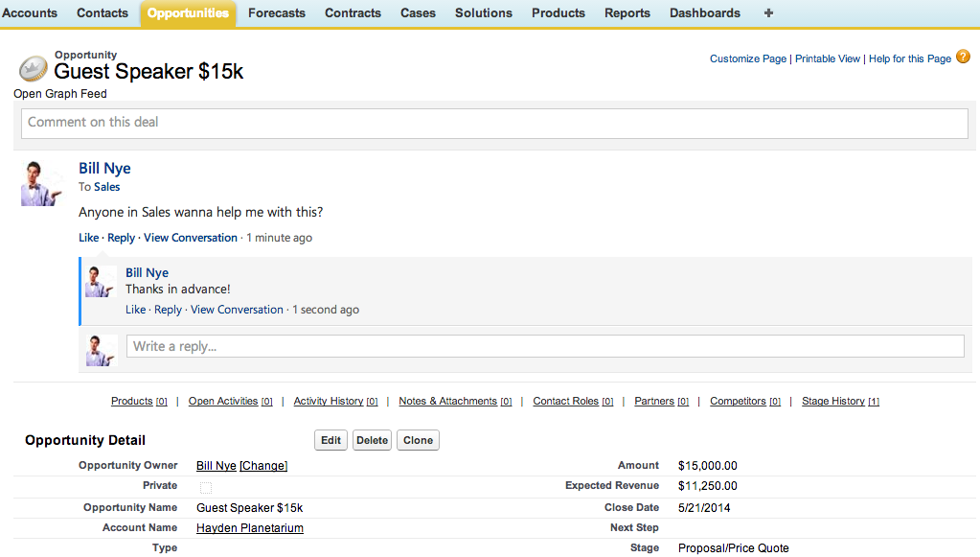Viewport: 980px width, 557px height.
Task: Click Bill Nye's large profile photo
Action: 41,184
